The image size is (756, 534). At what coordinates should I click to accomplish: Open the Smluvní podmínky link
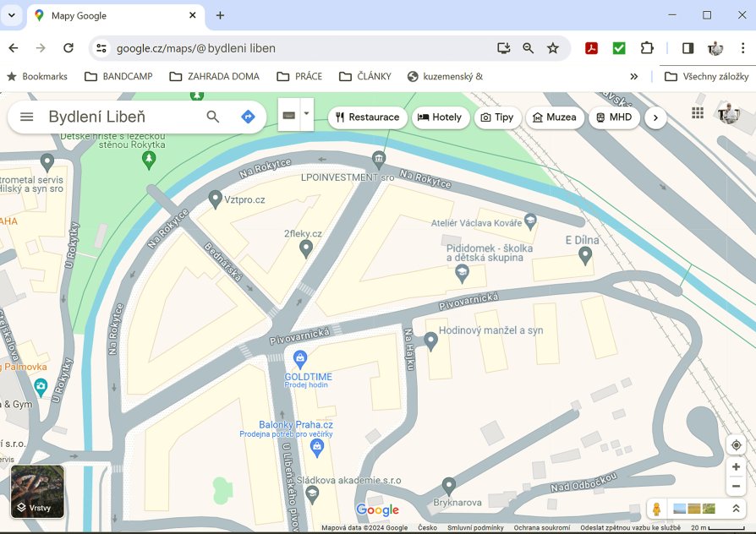point(475,528)
